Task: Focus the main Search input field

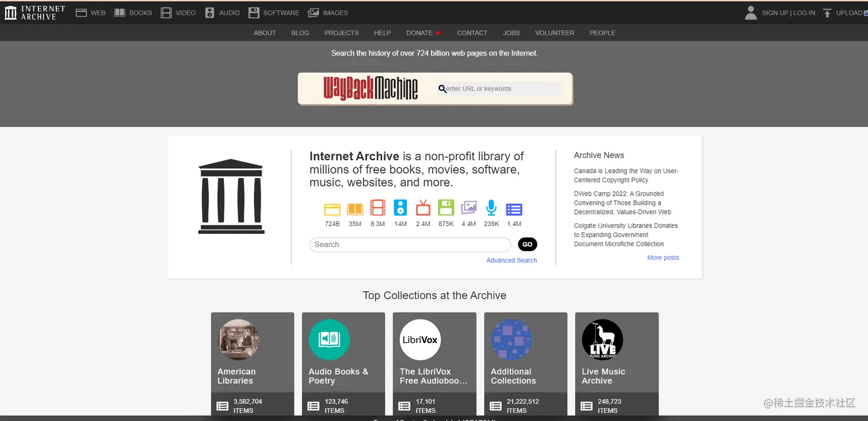Action: [x=410, y=244]
